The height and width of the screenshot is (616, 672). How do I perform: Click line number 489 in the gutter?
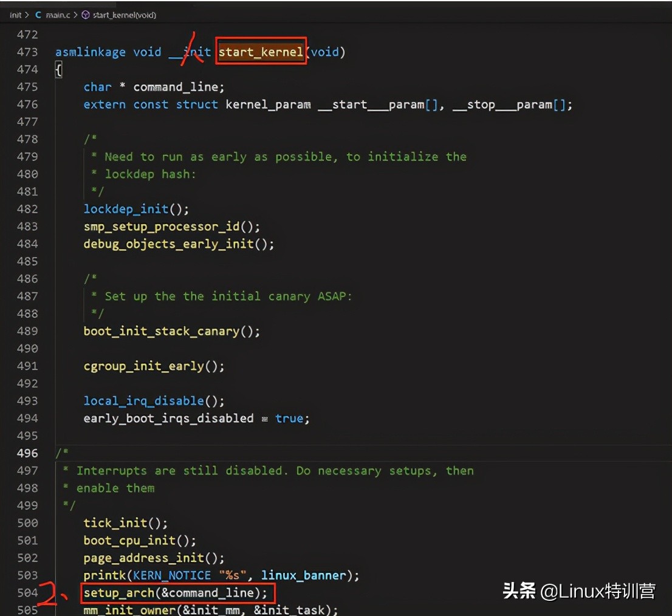click(x=27, y=331)
